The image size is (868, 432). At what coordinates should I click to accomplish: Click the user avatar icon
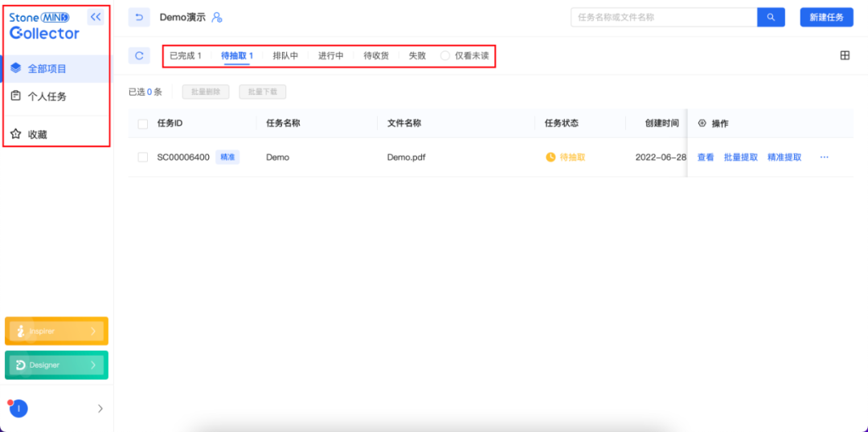pyautogui.click(x=18, y=409)
